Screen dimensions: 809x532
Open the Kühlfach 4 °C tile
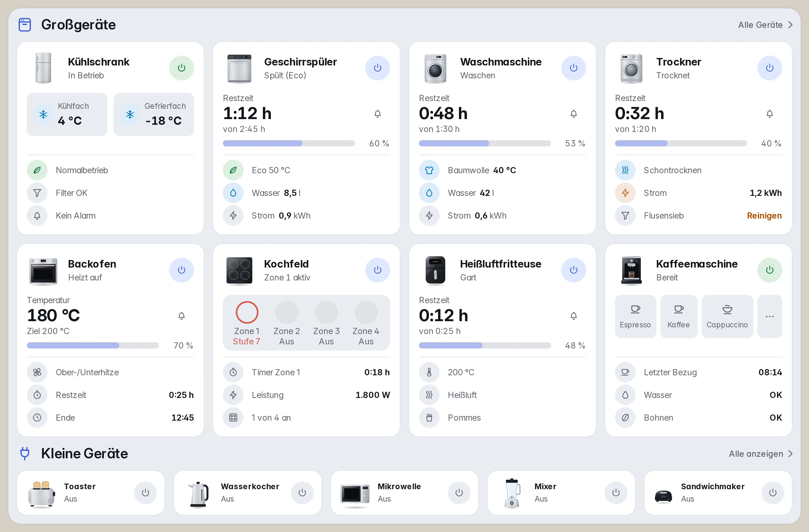point(67,114)
